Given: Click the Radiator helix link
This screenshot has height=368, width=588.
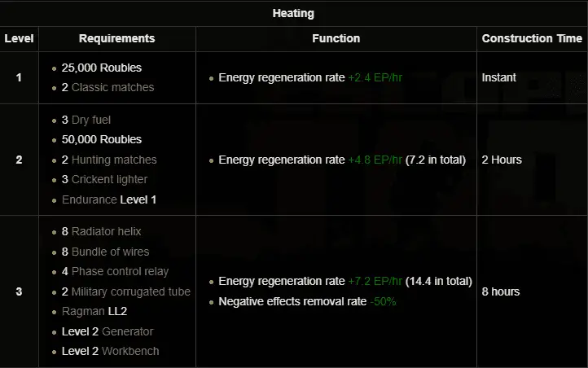Looking at the screenshot, I should pyautogui.click(x=106, y=232).
